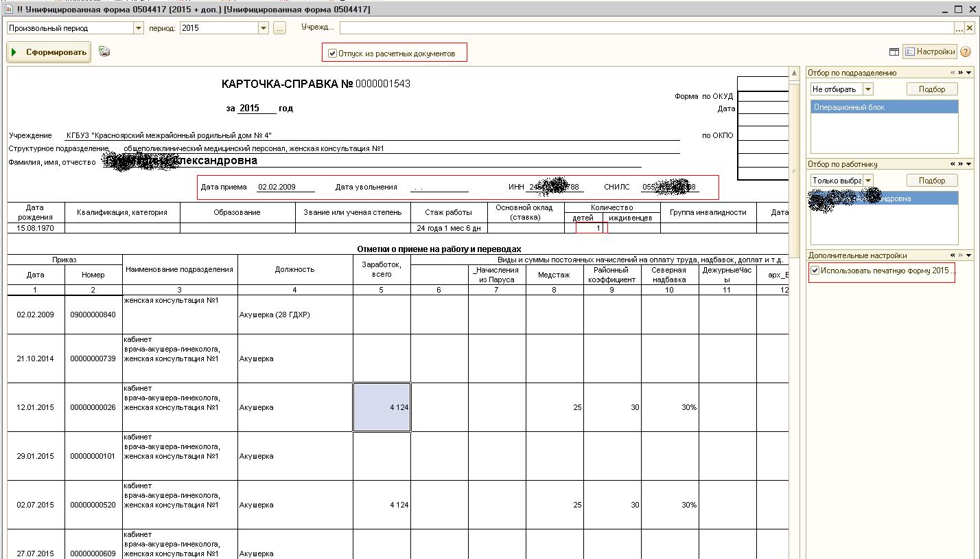Click the 4 124 cell in the 02.07.2015 row

click(382, 505)
